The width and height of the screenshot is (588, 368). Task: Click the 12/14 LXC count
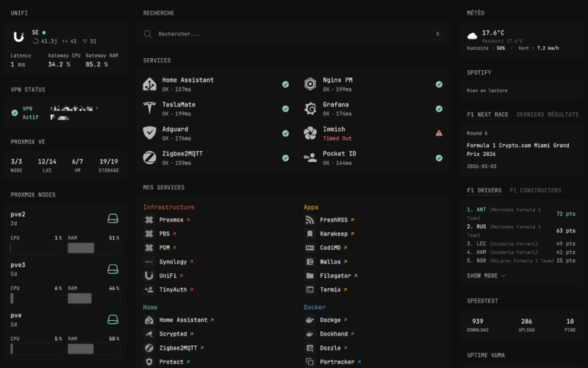pyautogui.click(x=47, y=161)
